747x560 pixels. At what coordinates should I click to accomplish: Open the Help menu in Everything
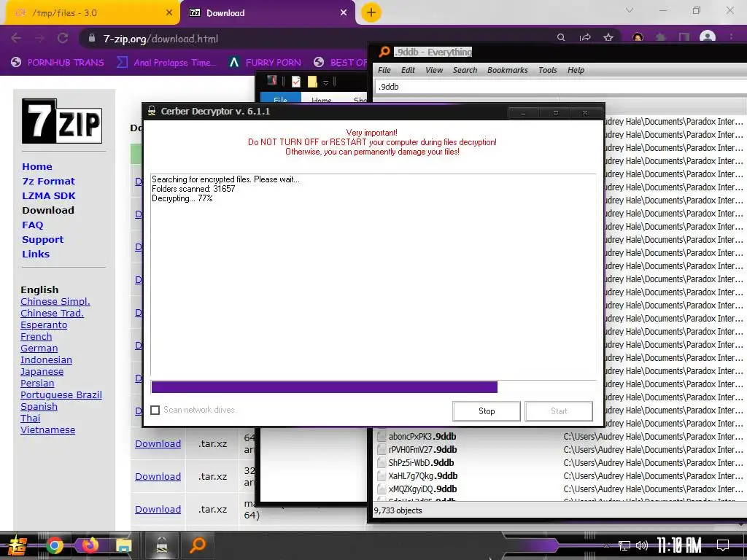576,70
